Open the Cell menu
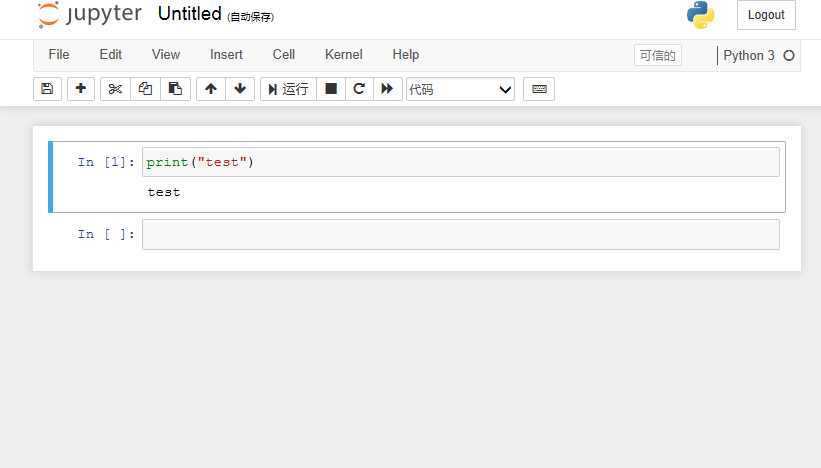The height and width of the screenshot is (468, 821). pyautogui.click(x=284, y=54)
